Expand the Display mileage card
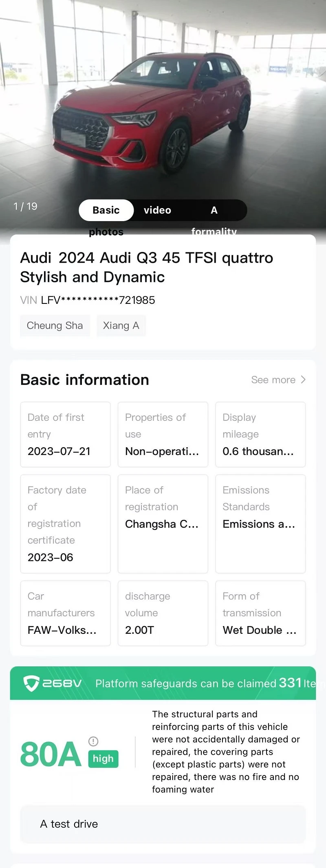326x868 pixels. [x=260, y=435]
